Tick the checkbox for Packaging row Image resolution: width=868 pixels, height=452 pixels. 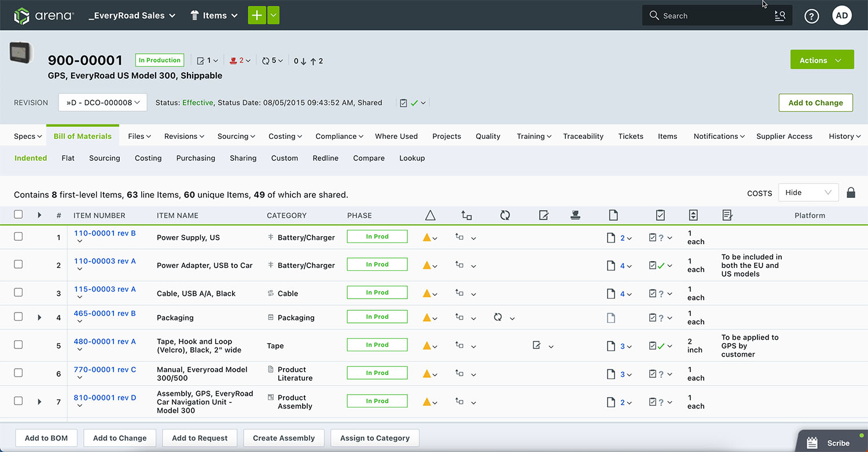pyautogui.click(x=19, y=317)
